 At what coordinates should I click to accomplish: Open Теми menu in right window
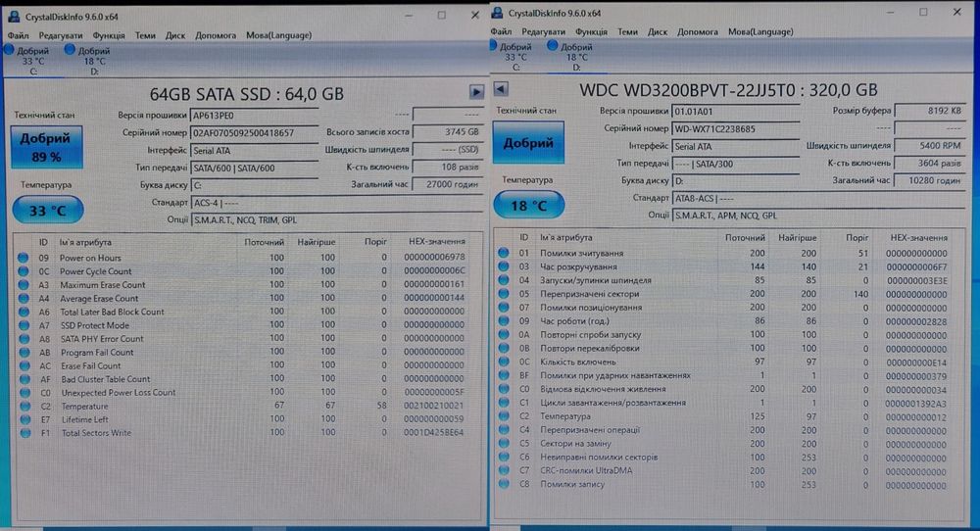(627, 32)
